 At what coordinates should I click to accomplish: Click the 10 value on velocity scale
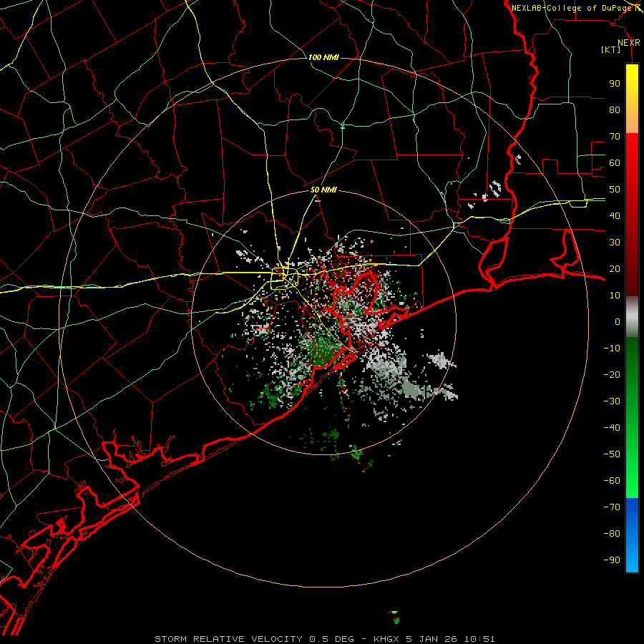click(615, 296)
